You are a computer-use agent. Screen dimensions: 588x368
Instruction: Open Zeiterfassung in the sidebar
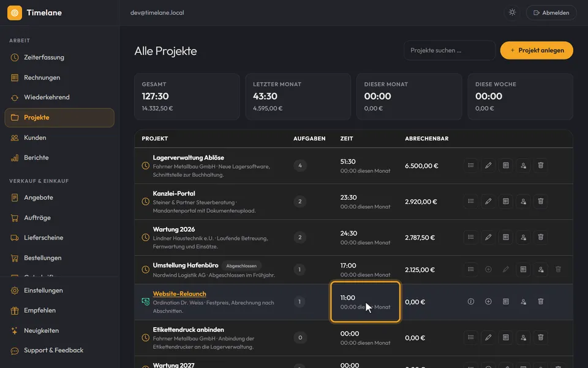point(59,58)
